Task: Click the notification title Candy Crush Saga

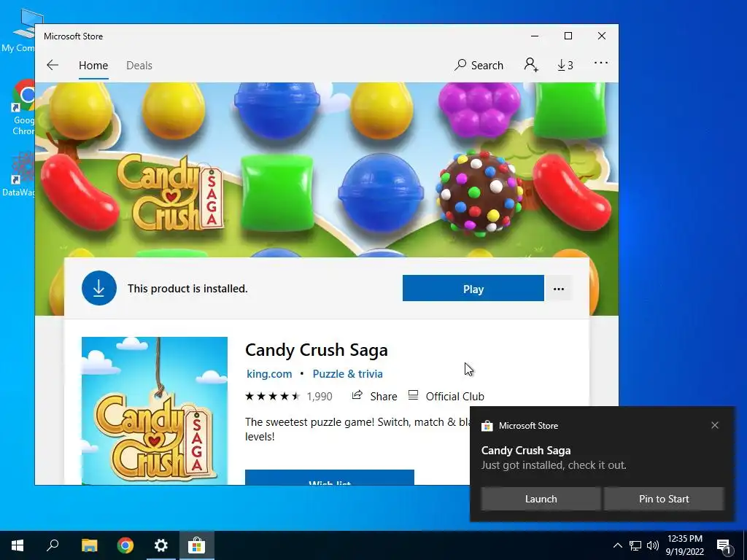Action: pos(526,451)
